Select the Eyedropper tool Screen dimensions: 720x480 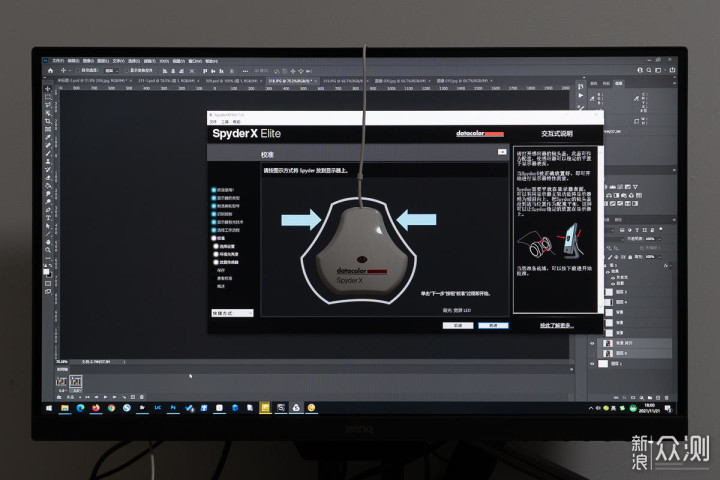coord(48,137)
